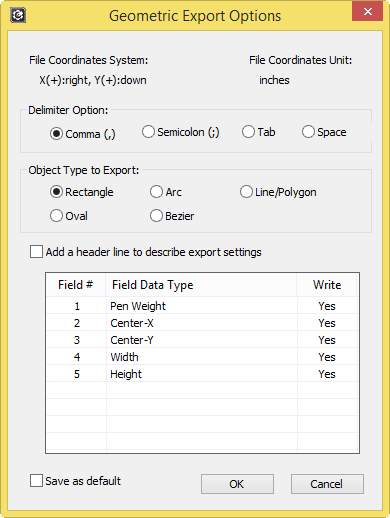Click field number 4 in the table
This screenshot has height=518, width=390.
click(77, 357)
